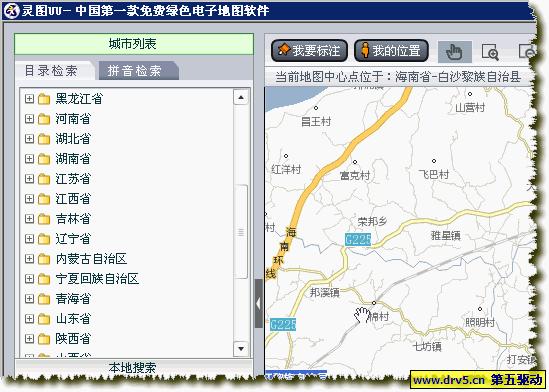Click the 我要标注 annotate button

(309, 51)
